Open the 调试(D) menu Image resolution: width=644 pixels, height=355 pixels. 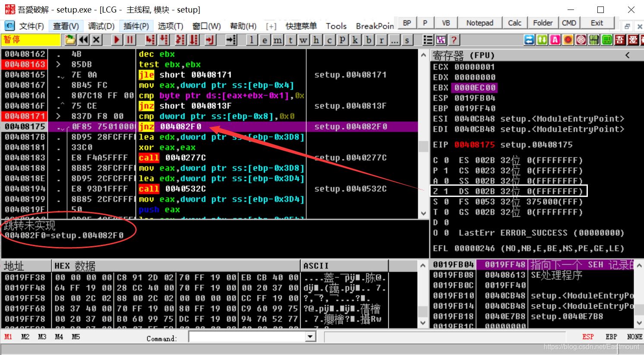click(101, 26)
